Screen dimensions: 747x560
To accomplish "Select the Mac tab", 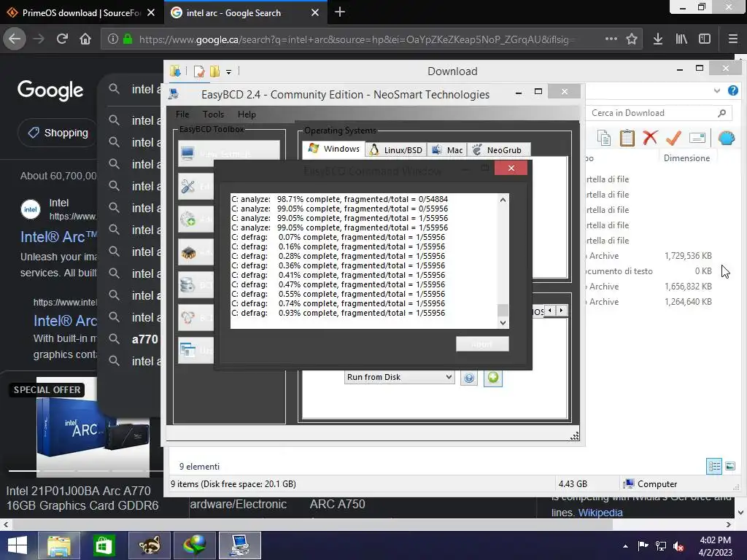I will pyautogui.click(x=447, y=150).
